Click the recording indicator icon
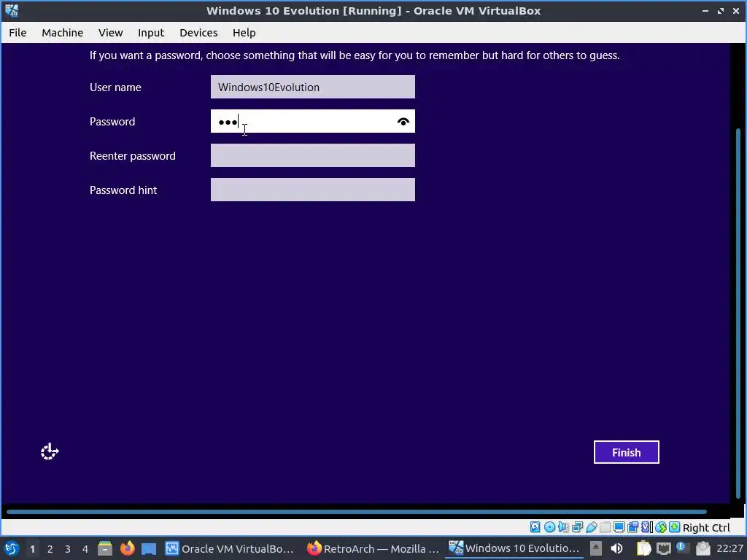The width and height of the screenshot is (747, 560). (x=632, y=527)
